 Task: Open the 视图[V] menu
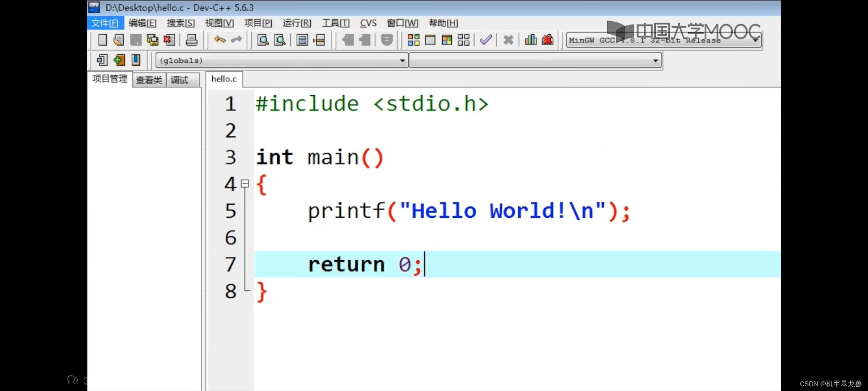[220, 23]
